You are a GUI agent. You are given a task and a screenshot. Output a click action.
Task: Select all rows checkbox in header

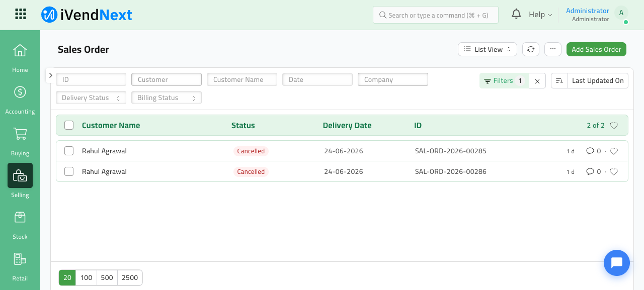[69, 126]
